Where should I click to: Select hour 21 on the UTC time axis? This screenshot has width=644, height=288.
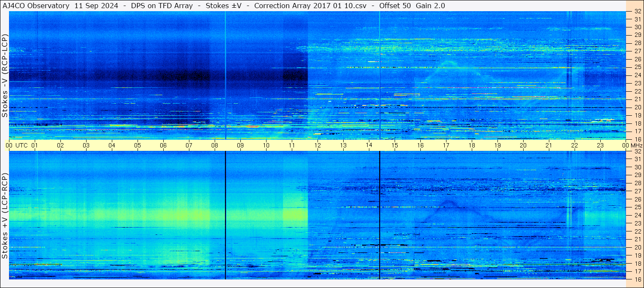549,145
